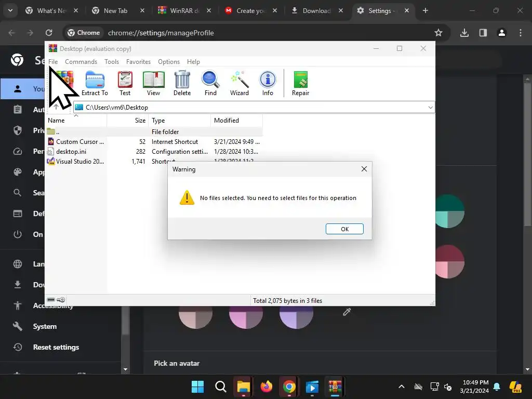
Task: Open taskbar Search icon
Action: [x=221, y=387]
